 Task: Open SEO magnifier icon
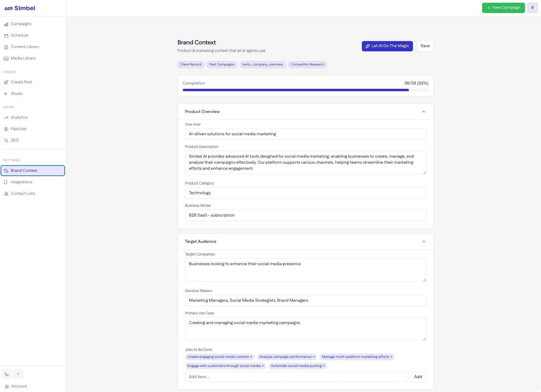6,141
